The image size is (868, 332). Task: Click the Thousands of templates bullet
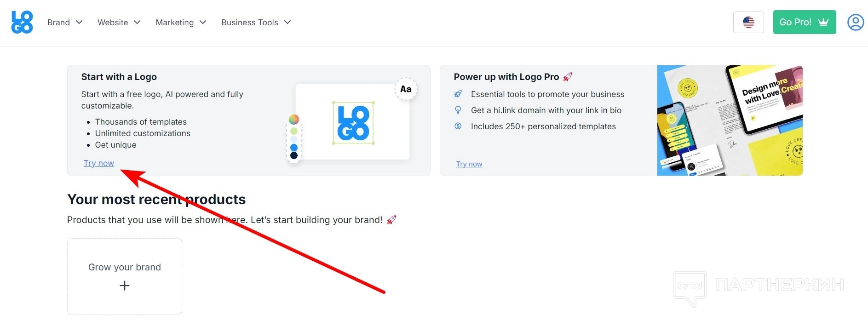(x=141, y=122)
